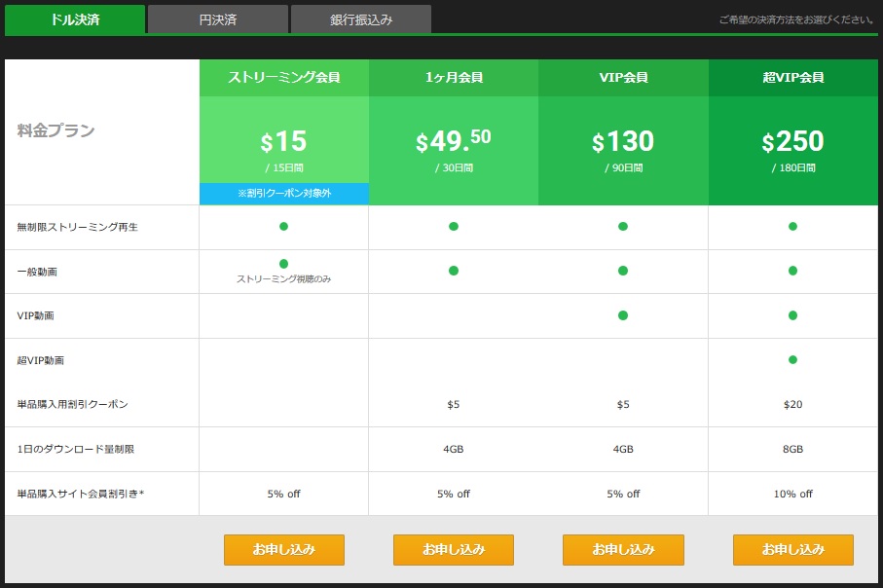Select the $250 price for 180 days
This screenshot has height=588, width=883.
click(792, 144)
